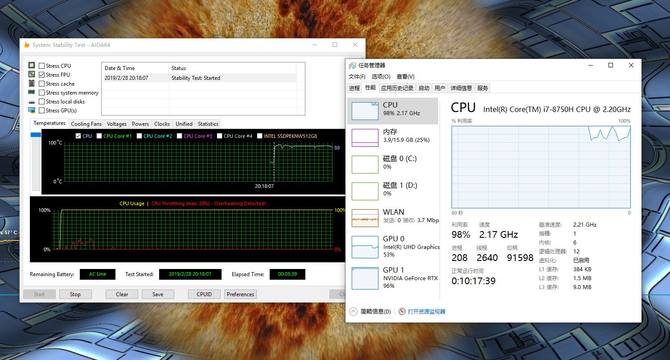Click the Test Started date field
This screenshot has width=670, height=360.
coord(190,274)
